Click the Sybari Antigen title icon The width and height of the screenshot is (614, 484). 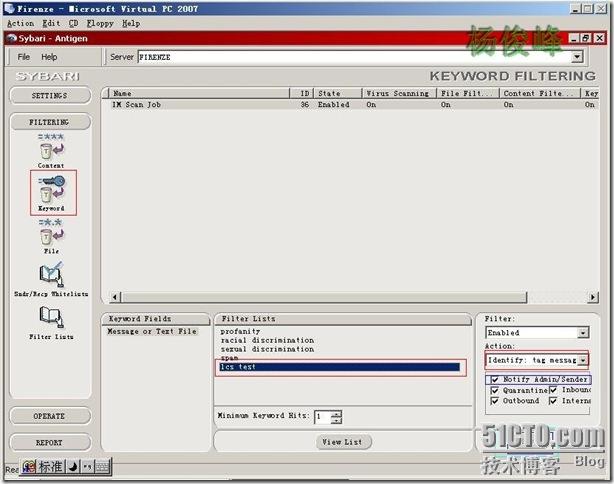(x=12, y=38)
